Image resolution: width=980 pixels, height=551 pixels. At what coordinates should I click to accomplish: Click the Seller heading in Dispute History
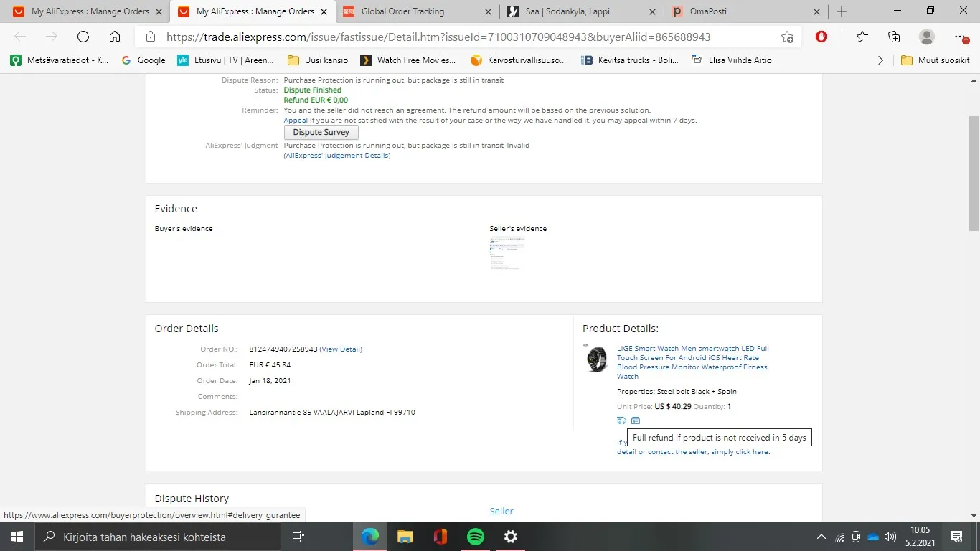point(501,512)
